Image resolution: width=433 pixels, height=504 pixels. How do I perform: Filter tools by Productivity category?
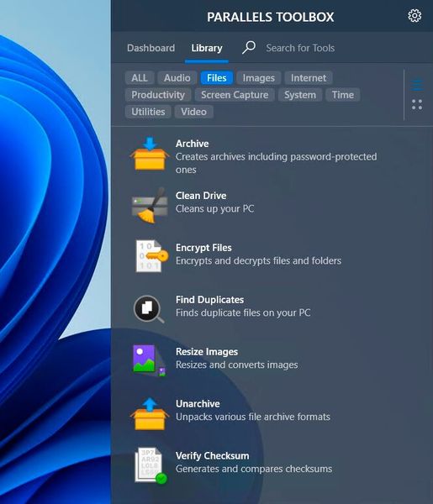[x=158, y=95]
